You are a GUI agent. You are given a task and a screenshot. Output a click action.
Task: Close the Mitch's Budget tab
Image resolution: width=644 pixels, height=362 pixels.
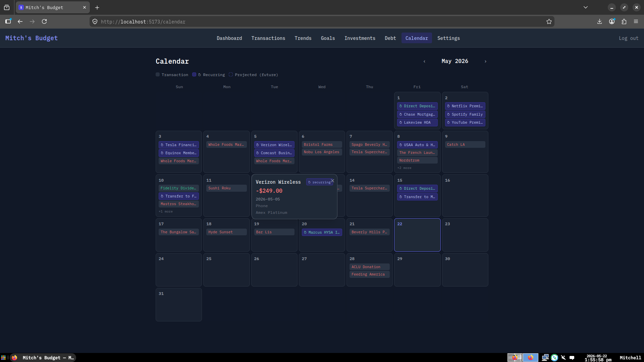click(x=85, y=7)
